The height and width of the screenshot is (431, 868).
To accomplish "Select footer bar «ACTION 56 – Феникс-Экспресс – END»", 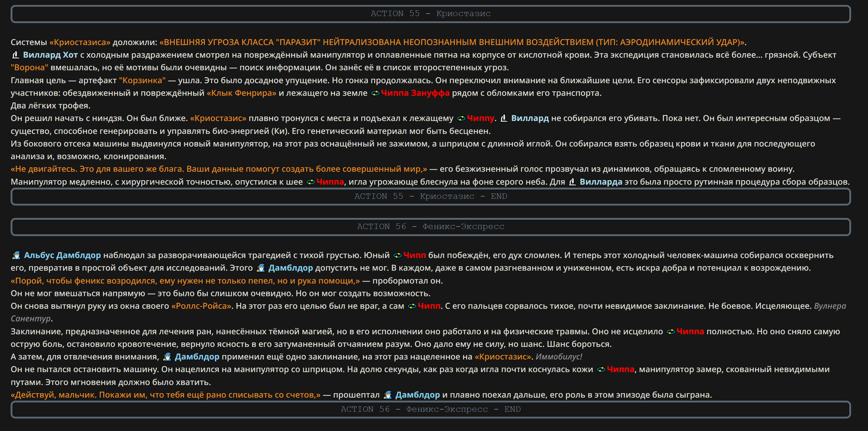I will coord(431,409).
